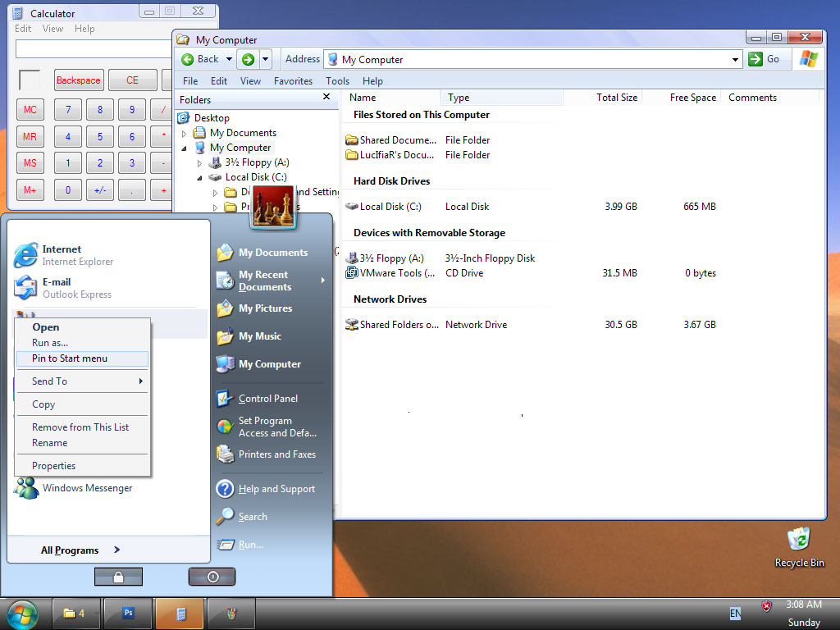
Task: Open Outlook Express E-mail icon
Action: pos(26,288)
